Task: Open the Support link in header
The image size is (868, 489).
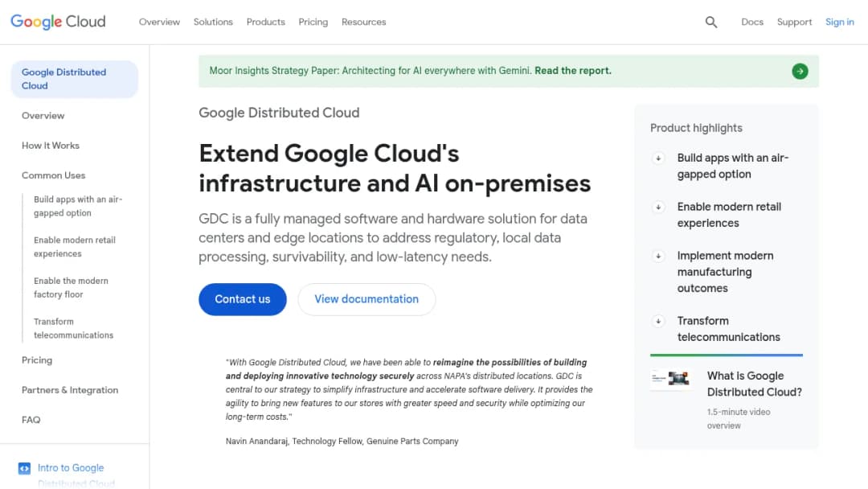Action: (794, 23)
